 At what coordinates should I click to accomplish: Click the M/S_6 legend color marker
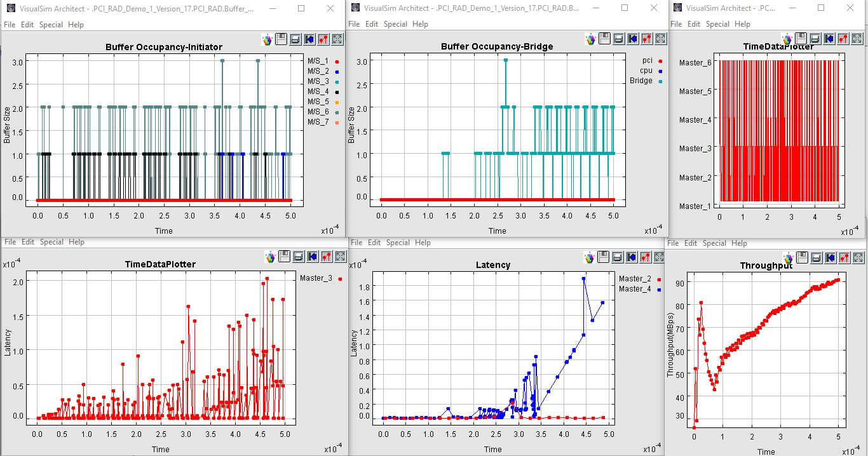coord(337,112)
